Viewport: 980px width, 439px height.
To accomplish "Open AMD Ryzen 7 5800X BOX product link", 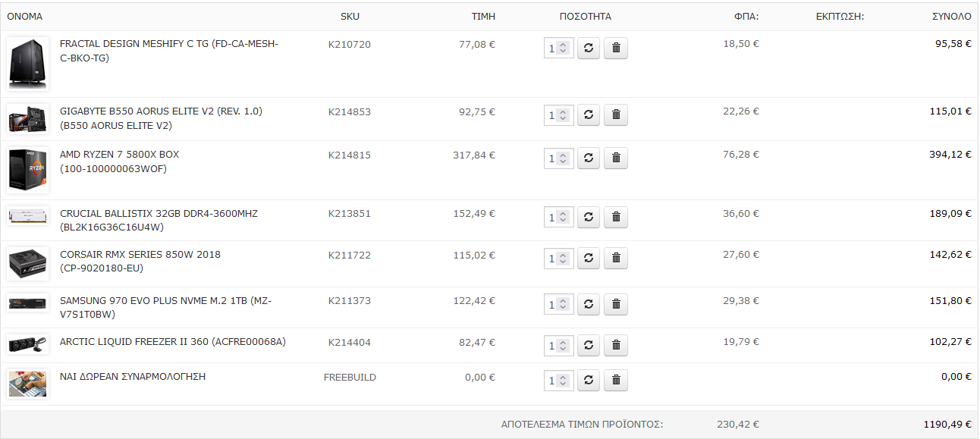I will tap(120, 161).
